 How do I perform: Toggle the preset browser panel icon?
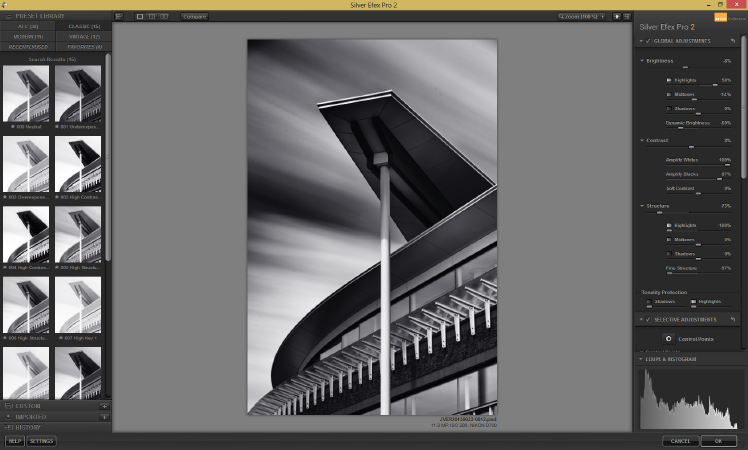coord(119,16)
